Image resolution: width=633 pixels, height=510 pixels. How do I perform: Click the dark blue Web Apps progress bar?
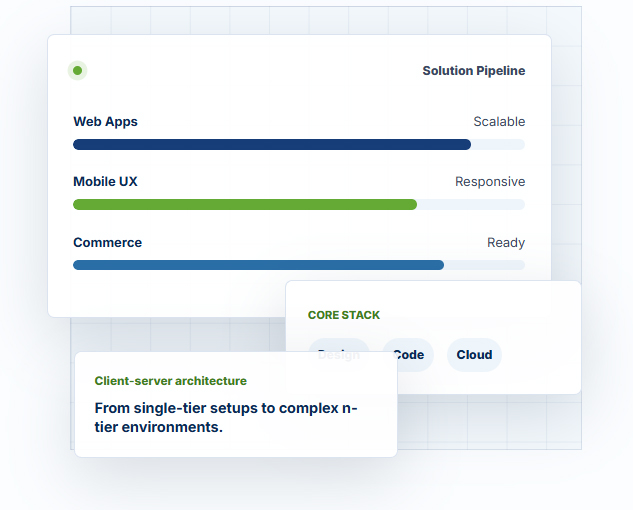coord(272,145)
